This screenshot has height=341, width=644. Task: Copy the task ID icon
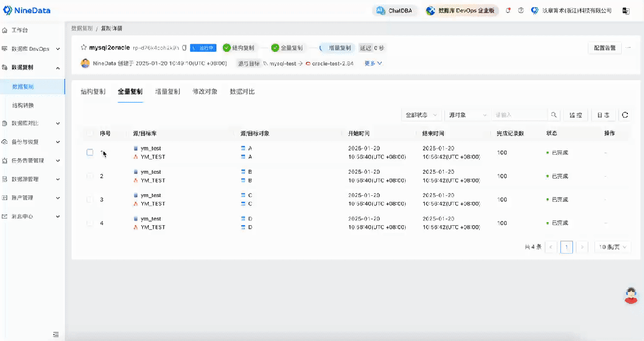click(x=185, y=48)
